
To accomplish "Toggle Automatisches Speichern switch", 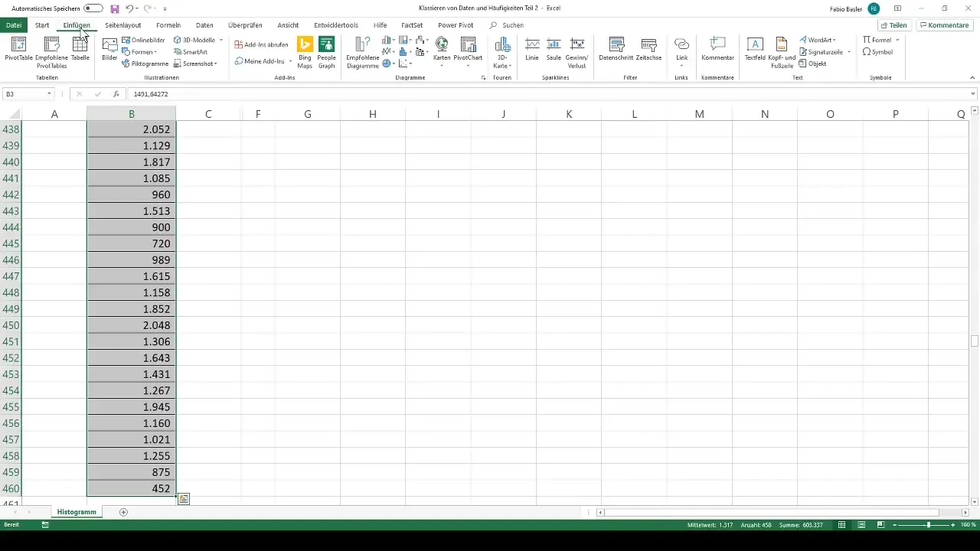I will (93, 8).
